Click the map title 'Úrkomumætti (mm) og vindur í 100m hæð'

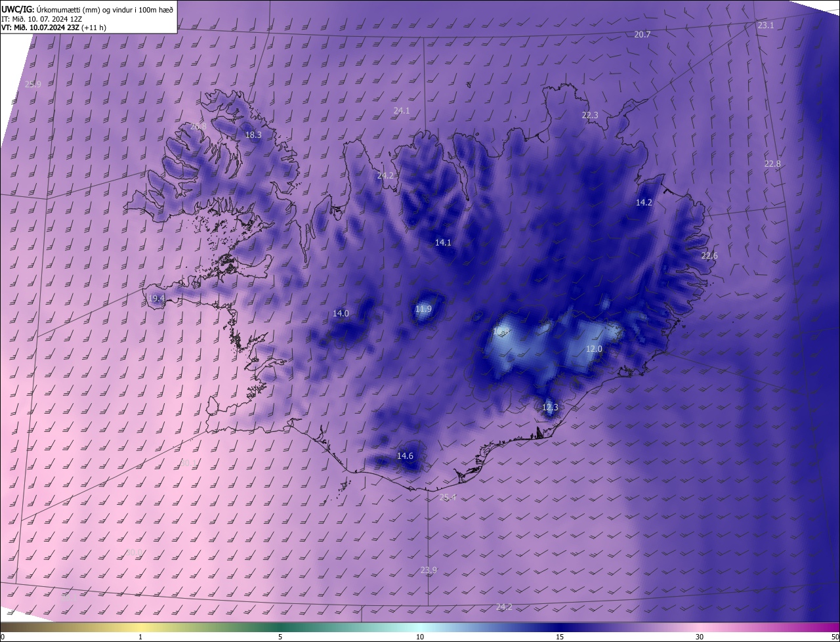point(105,9)
